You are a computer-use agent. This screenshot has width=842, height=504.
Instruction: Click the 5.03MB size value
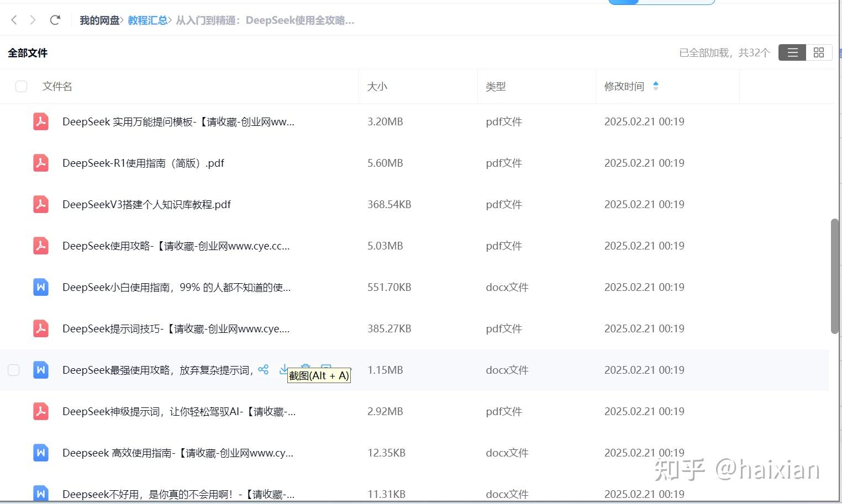(385, 246)
